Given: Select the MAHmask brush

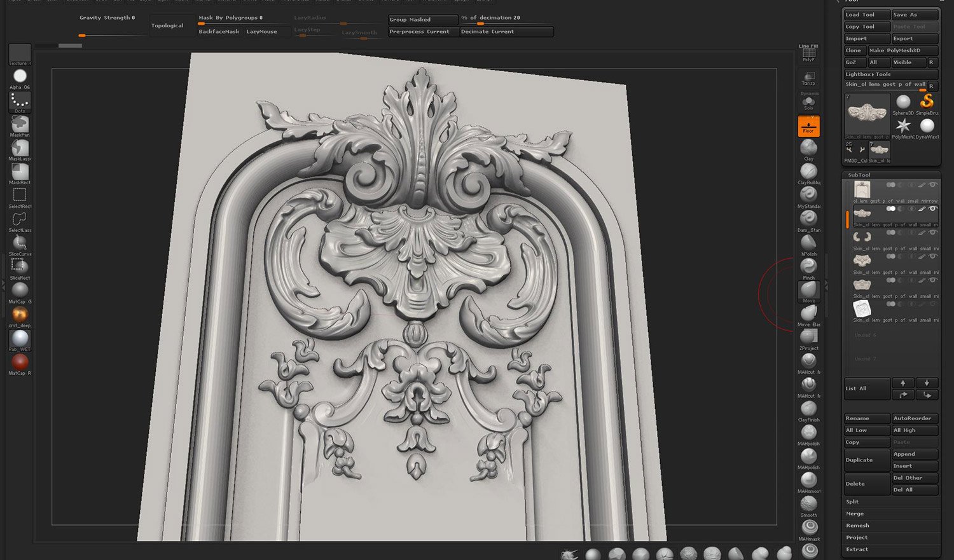Looking at the screenshot, I should tap(808, 530).
